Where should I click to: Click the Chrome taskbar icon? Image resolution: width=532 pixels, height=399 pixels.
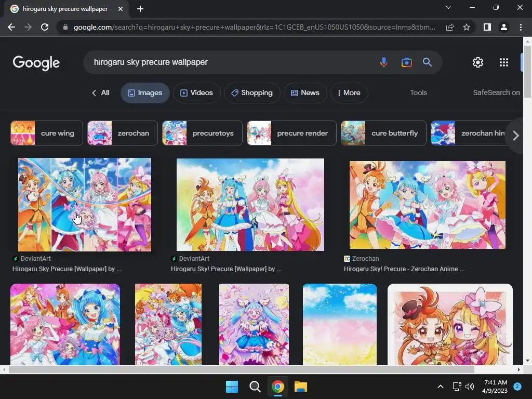click(277, 387)
